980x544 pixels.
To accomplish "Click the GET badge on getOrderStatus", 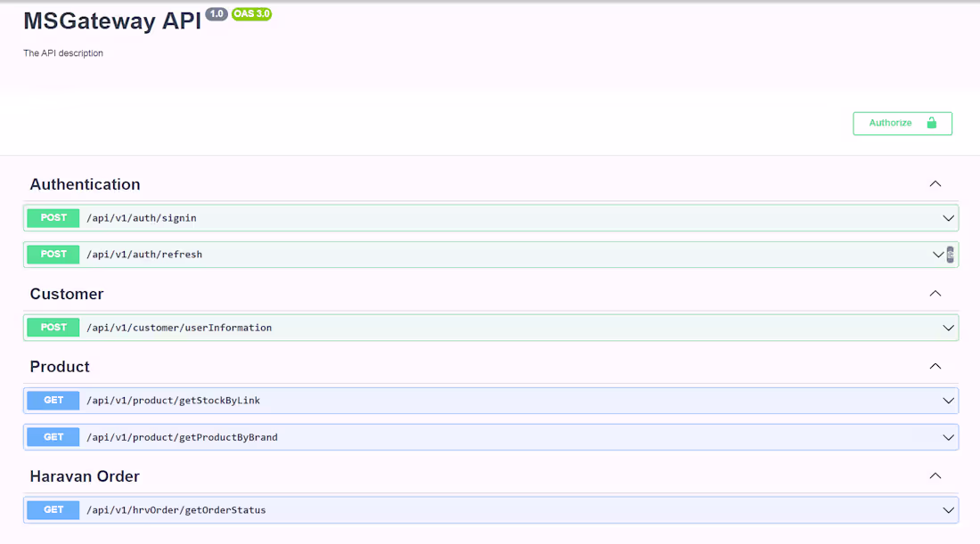I will coord(53,509).
